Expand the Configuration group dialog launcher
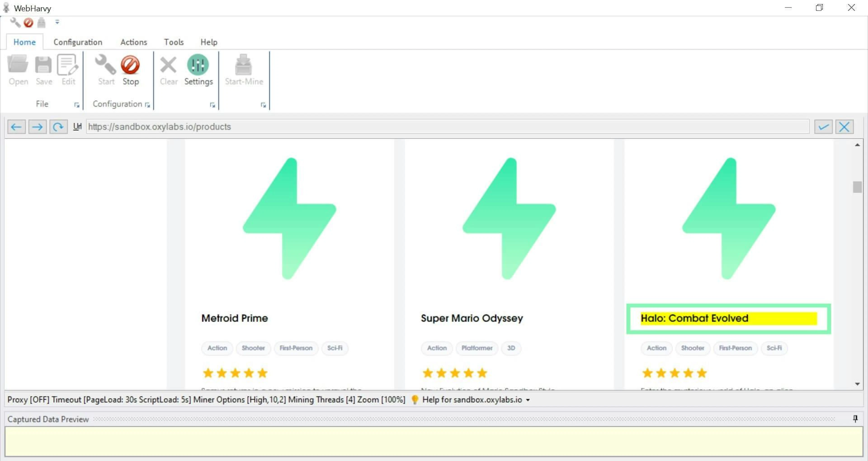Image resolution: width=868 pixels, height=461 pixels. point(147,105)
